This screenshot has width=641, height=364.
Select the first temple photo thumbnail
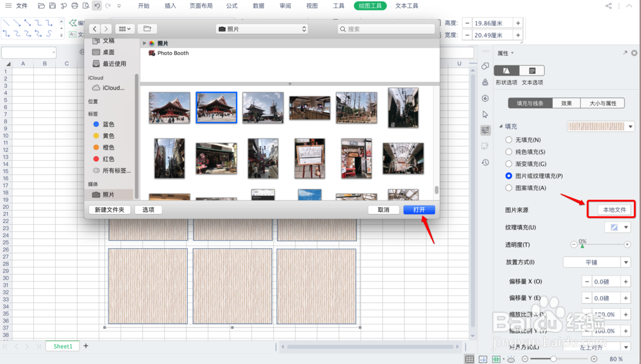click(x=169, y=108)
